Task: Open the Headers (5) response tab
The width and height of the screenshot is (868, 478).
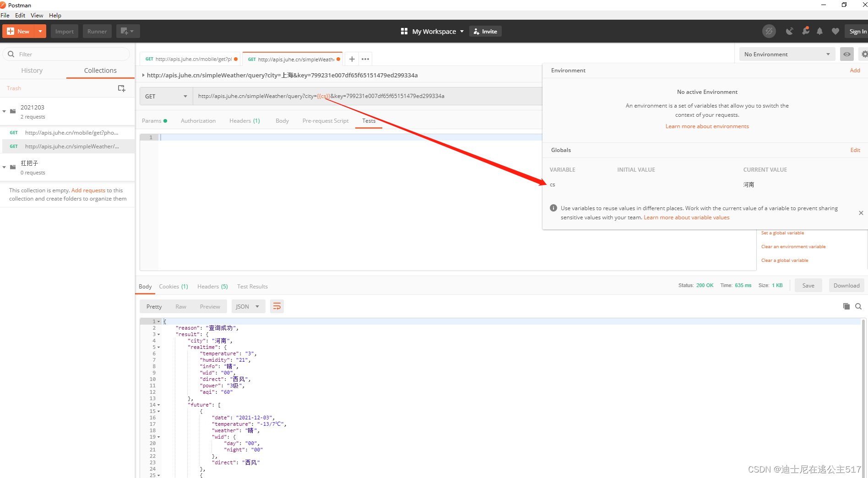Action: (212, 287)
